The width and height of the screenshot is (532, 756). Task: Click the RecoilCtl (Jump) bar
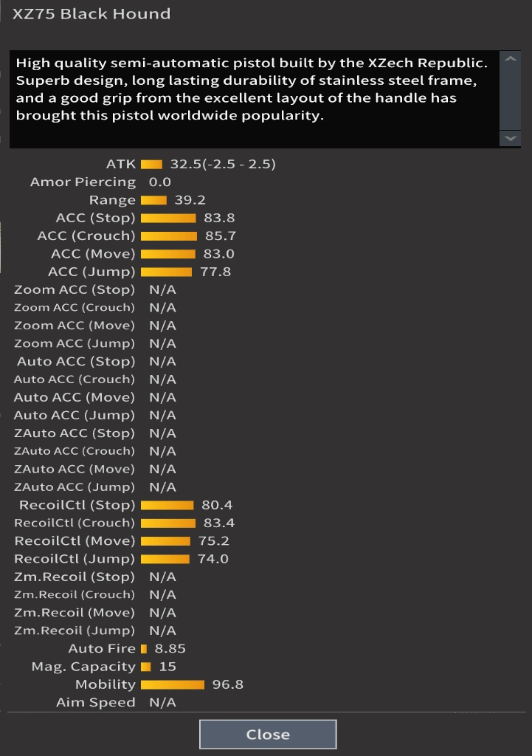pos(165,560)
